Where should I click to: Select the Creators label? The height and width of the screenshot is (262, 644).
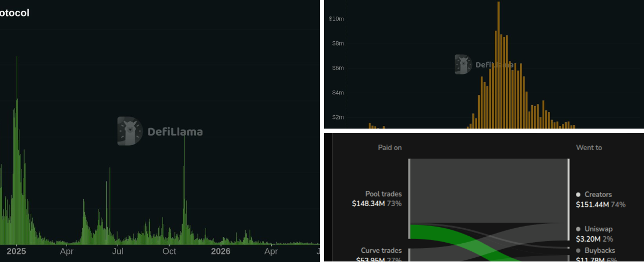click(x=598, y=194)
